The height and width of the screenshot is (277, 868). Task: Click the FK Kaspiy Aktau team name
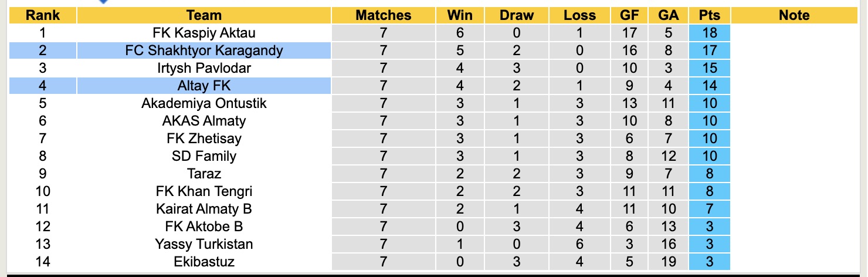[x=204, y=33]
